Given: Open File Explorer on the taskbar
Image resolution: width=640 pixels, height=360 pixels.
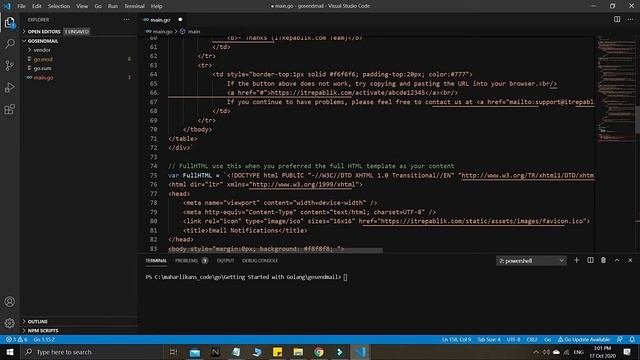Looking at the screenshot, I should point(298,352).
